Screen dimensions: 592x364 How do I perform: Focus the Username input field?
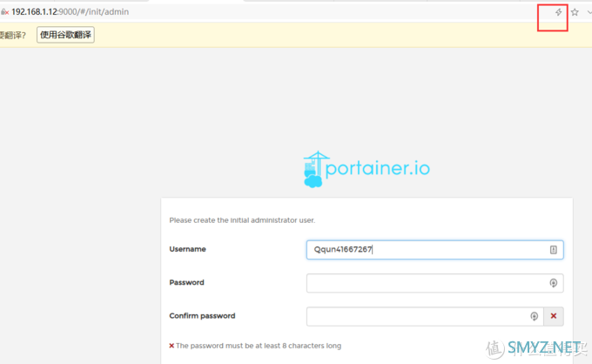(x=427, y=250)
